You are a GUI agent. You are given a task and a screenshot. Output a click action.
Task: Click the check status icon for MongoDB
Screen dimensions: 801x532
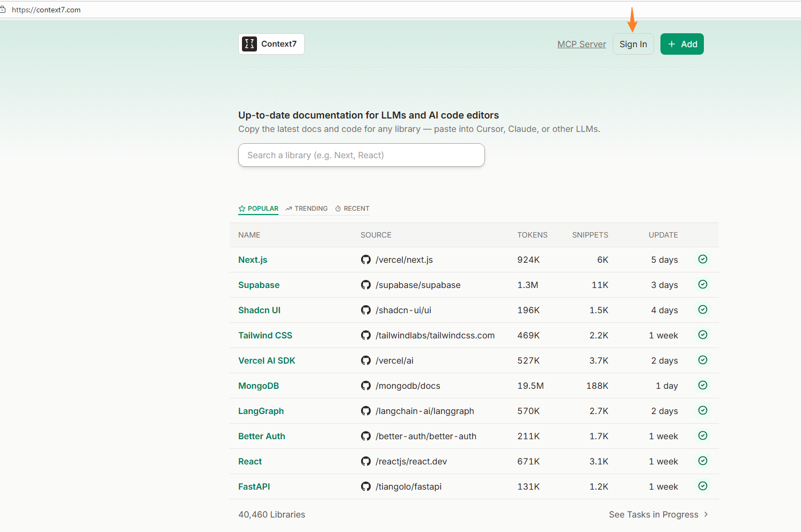[703, 385]
